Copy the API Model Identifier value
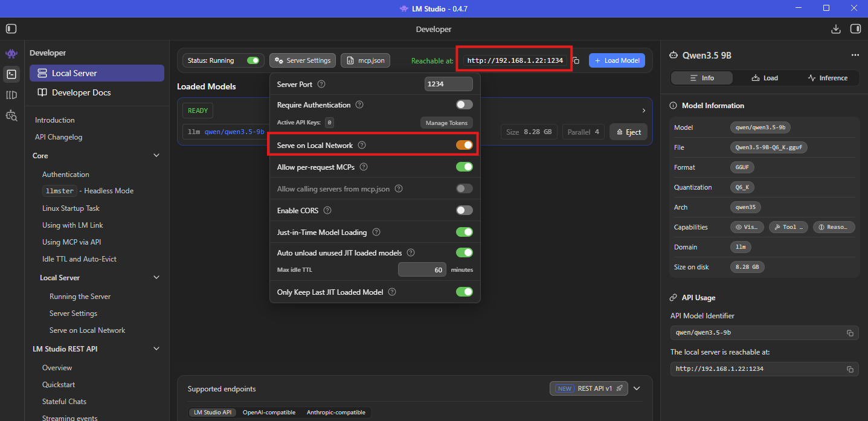The height and width of the screenshot is (421, 868). [x=850, y=333]
